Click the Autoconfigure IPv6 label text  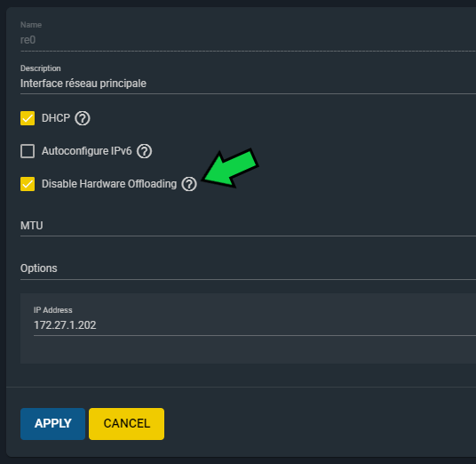(87, 151)
